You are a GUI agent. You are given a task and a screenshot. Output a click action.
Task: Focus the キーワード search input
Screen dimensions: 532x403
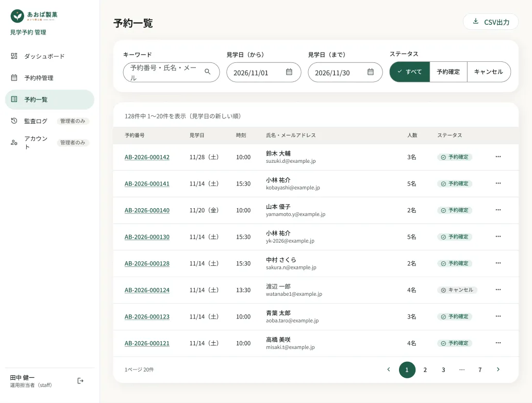(171, 72)
